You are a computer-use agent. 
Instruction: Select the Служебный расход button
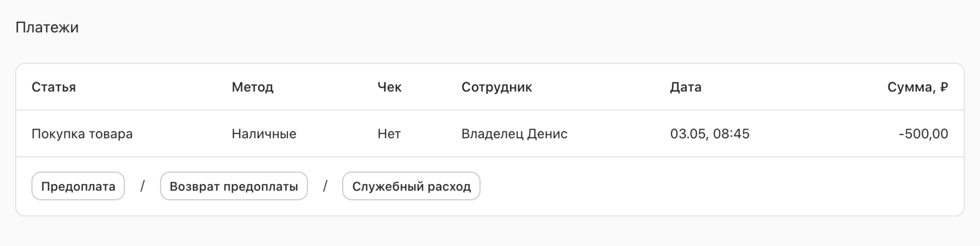click(x=411, y=186)
